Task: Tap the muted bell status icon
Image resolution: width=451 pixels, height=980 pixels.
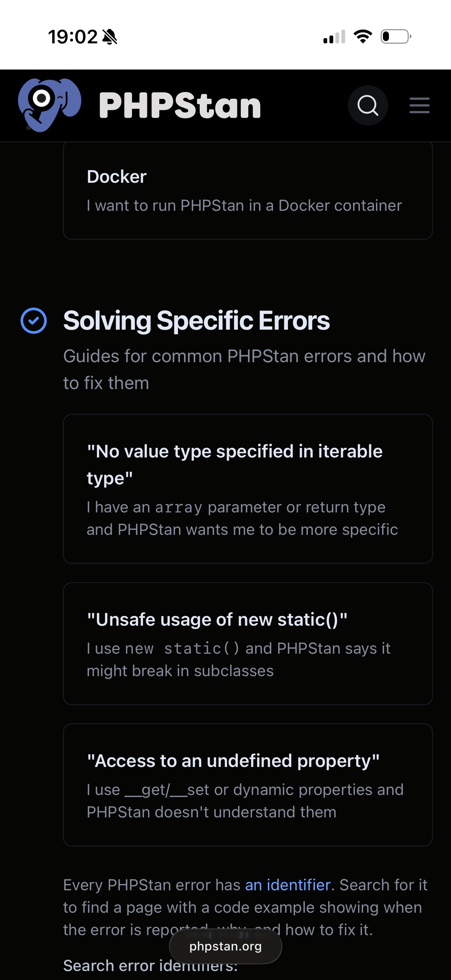Action: click(x=110, y=37)
